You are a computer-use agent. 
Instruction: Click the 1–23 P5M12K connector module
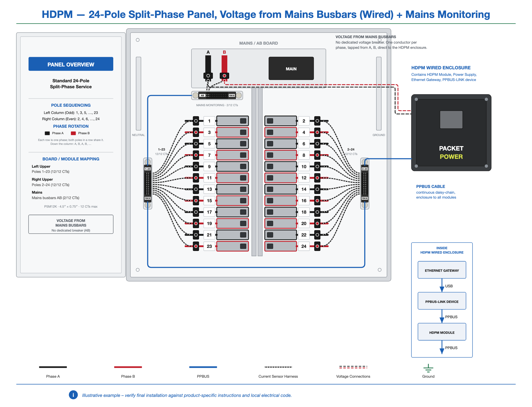tap(148, 184)
